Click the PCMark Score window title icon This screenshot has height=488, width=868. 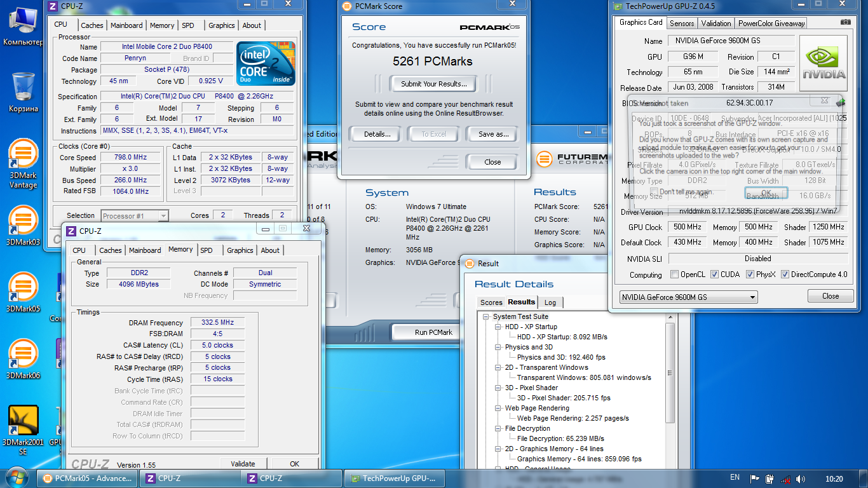tap(346, 6)
